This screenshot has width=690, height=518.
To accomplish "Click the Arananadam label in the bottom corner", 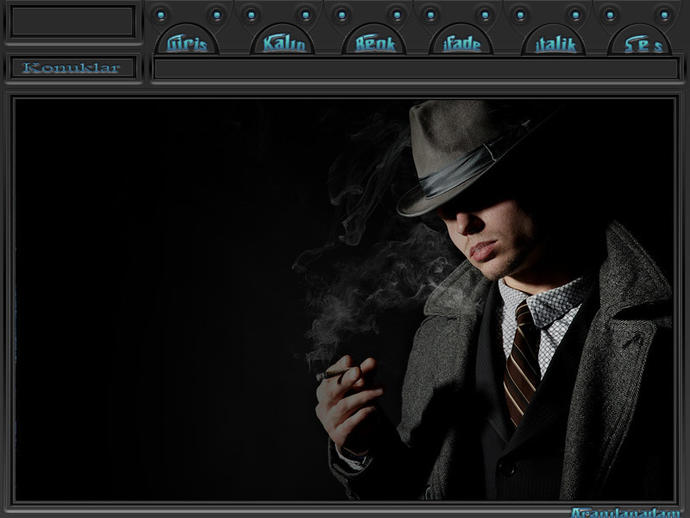I will (x=625, y=513).
